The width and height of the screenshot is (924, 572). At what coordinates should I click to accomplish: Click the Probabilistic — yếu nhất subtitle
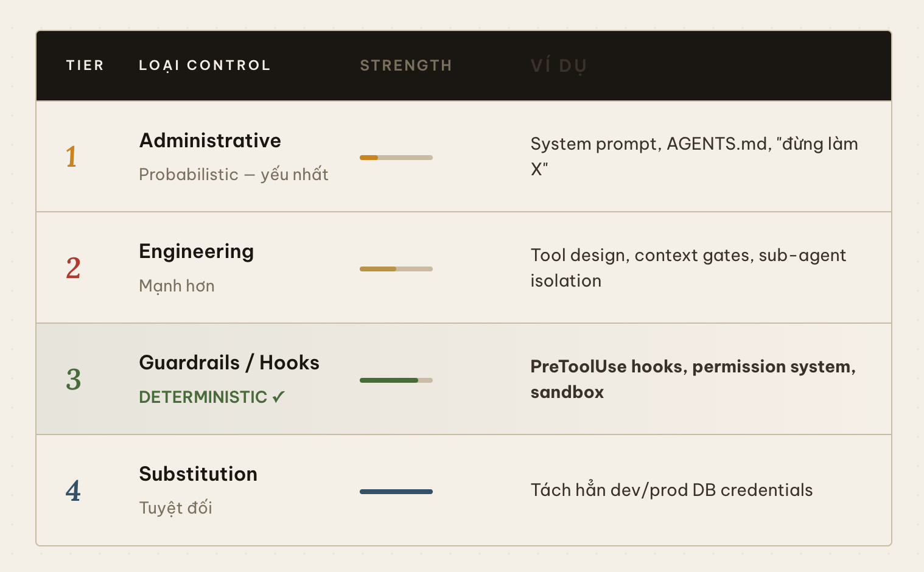(x=234, y=175)
